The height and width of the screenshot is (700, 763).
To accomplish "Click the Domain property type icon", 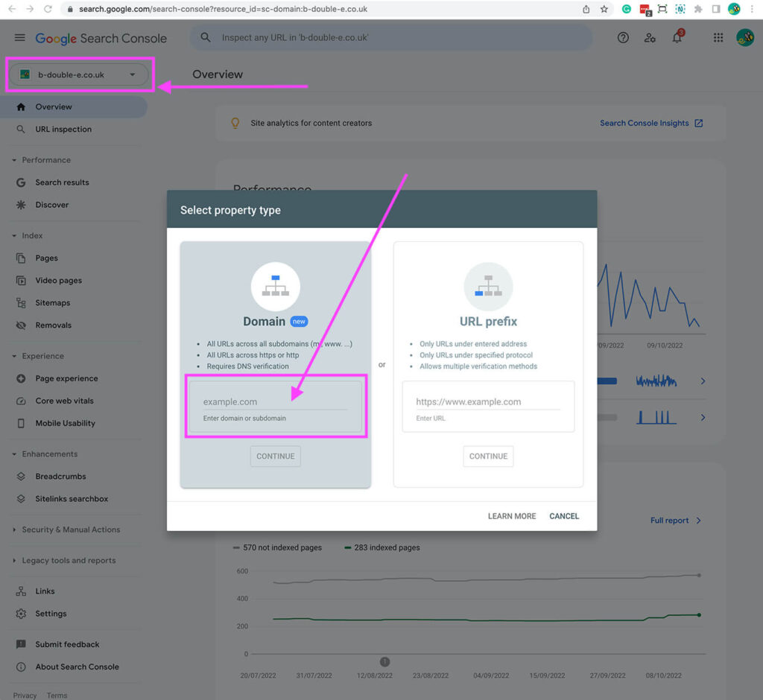I will pyautogui.click(x=275, y=287).
